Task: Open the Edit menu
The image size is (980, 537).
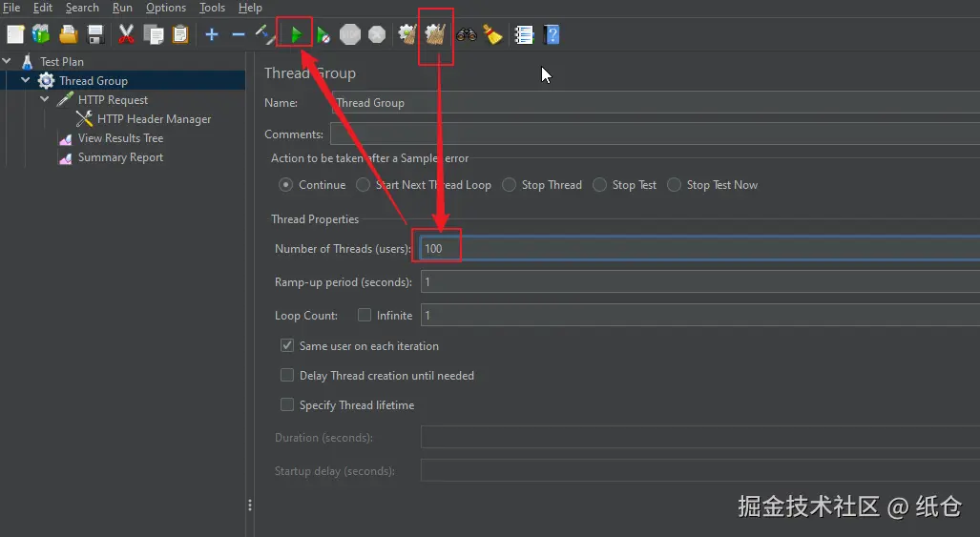Action: (43, 8)
